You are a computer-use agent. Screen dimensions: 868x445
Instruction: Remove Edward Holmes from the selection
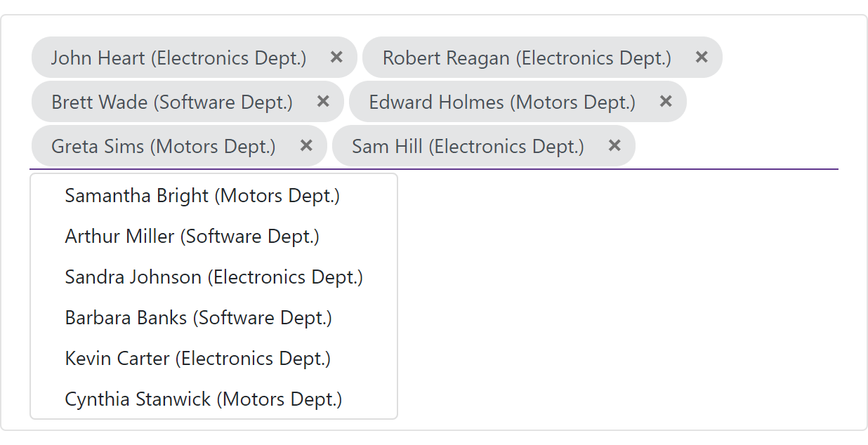click(x=666, y=101)
